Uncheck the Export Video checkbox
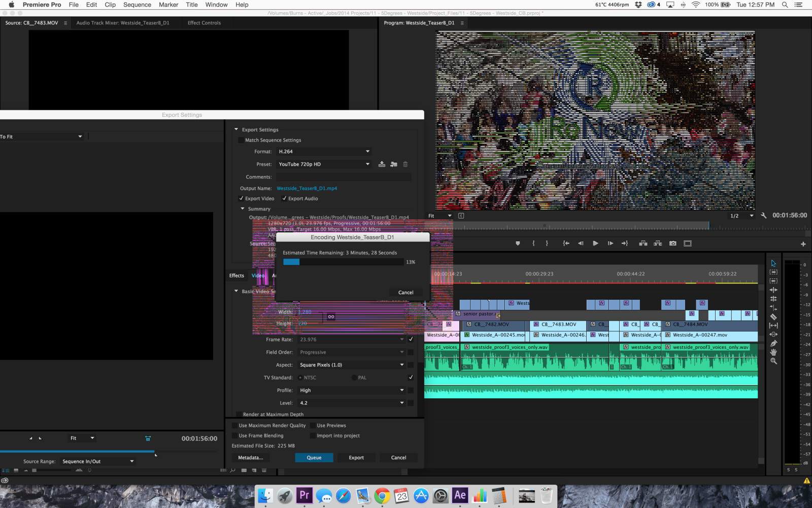The image size is (812, 508). point(242,199)
